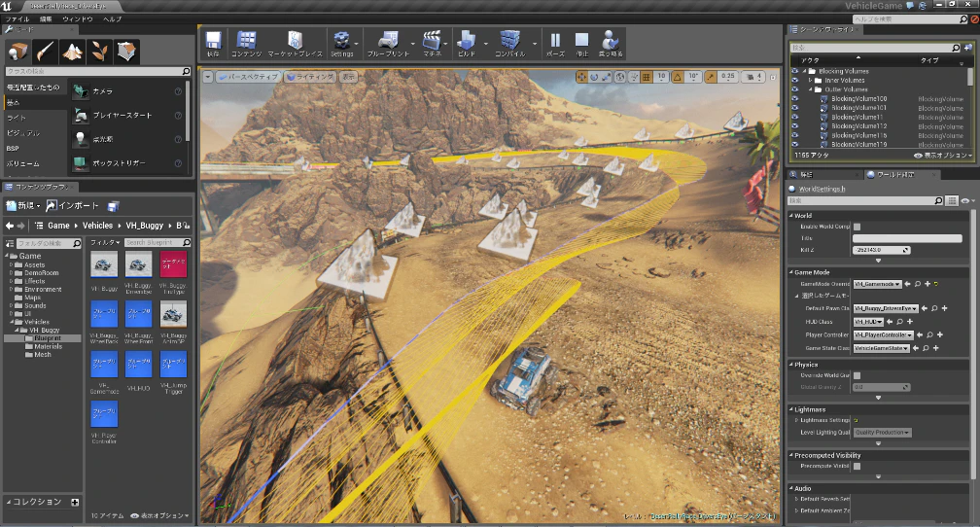Click the Save (保存) toolbar icon
The width and height of the screenshot is (980, 527).
[x=213, y=44]
